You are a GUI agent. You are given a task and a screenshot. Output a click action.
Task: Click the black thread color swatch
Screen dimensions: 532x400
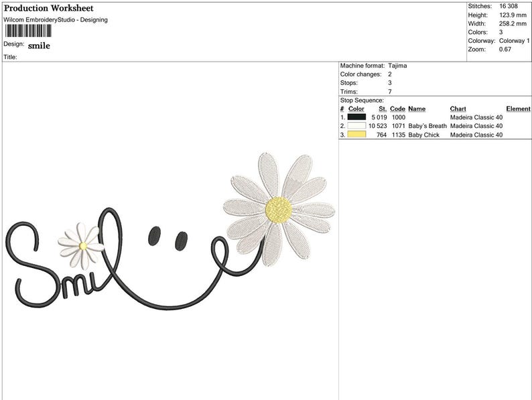coord(356,117)
